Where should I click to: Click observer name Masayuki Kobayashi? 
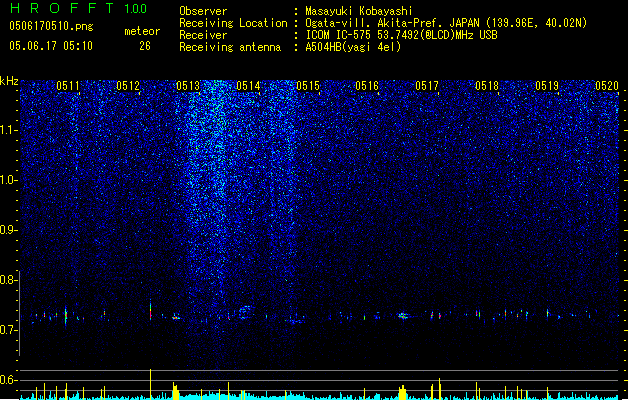click(x=359, y=11)
